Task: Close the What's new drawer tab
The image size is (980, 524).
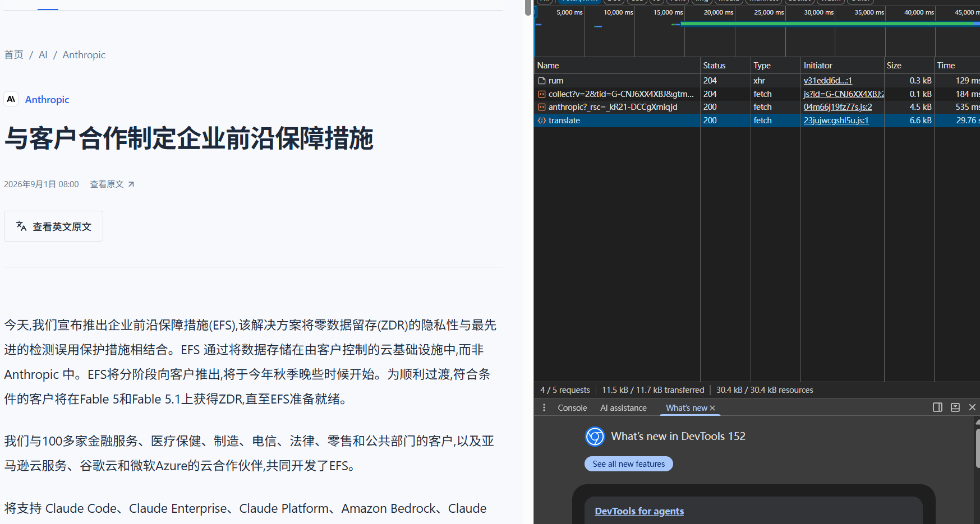Action: click(x=712, y=408)
